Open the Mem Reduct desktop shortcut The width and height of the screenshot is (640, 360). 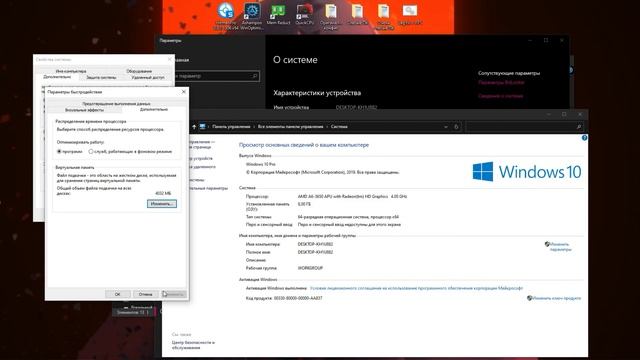point(278,14)
